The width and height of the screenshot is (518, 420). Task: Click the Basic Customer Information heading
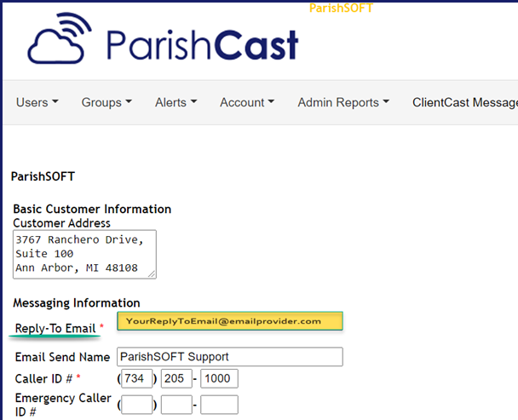click(x=92, y=209)
